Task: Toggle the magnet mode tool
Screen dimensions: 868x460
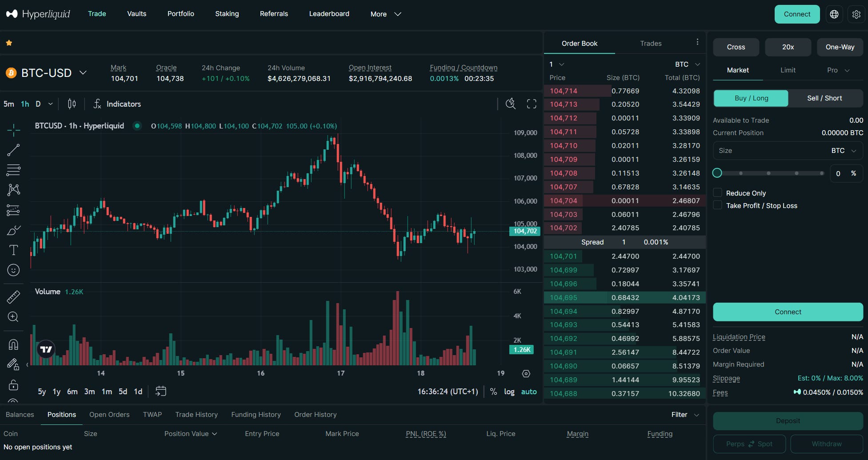Action: [x=13, y=344]
